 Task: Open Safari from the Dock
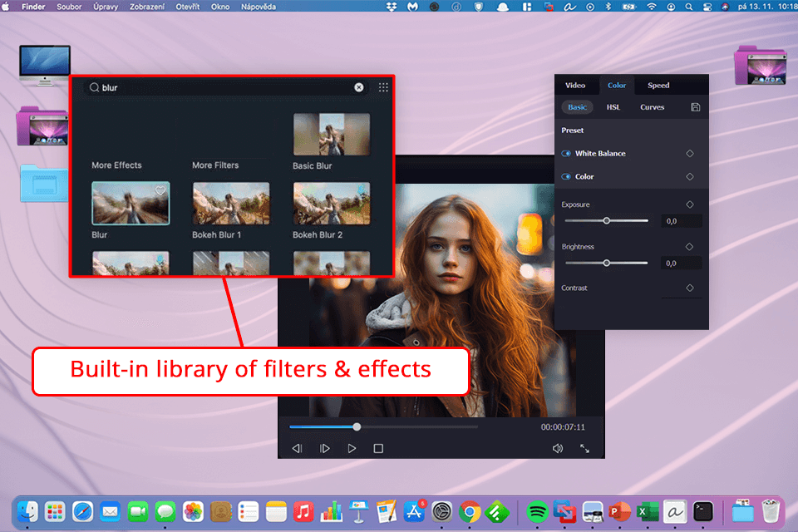click(x=82, y=512)
